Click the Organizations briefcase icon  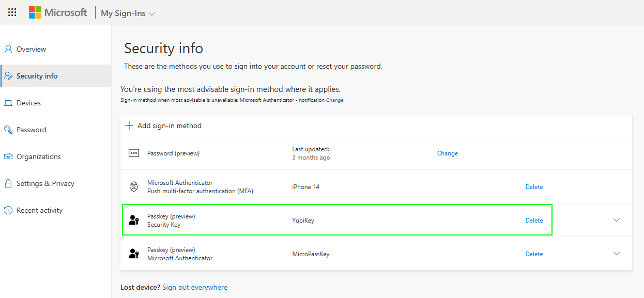click(x=8, y=156)
